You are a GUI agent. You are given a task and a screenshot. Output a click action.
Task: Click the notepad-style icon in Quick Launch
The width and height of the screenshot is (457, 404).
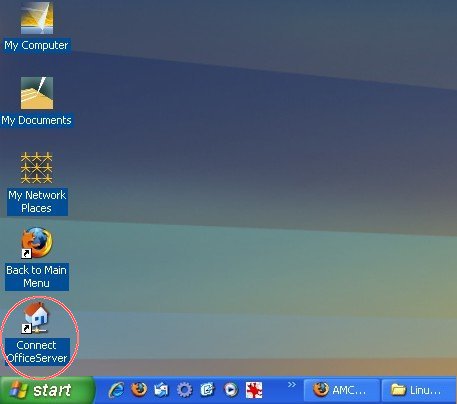(x=207, y=390)
